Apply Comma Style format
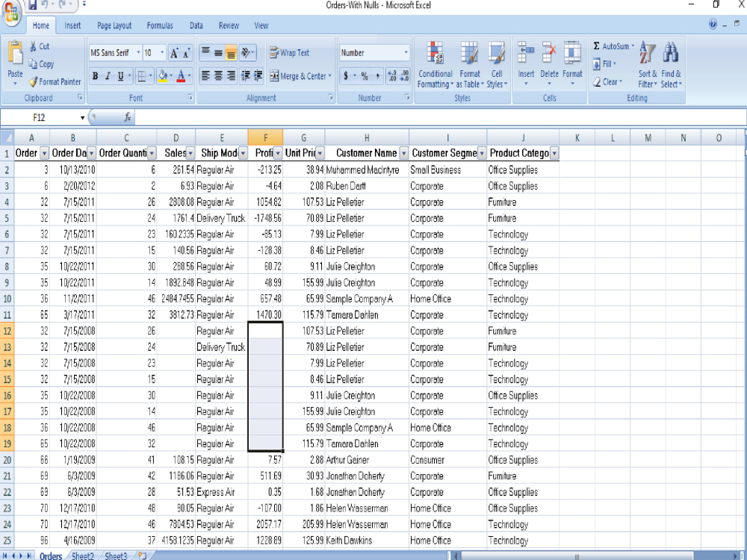747x560 pixels. pos(377,75)
